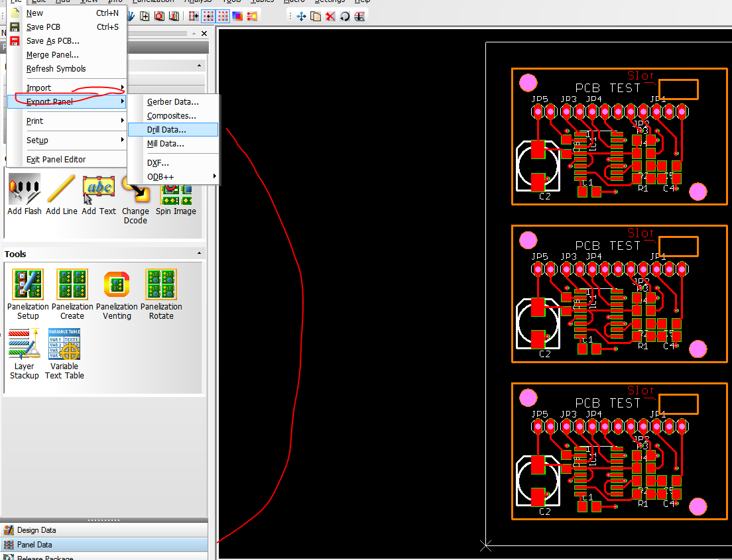The height and width of the screenshot is (560, 732).
Task: Select Merge Panel... from the File menu
Action: (x=67, y=55)
